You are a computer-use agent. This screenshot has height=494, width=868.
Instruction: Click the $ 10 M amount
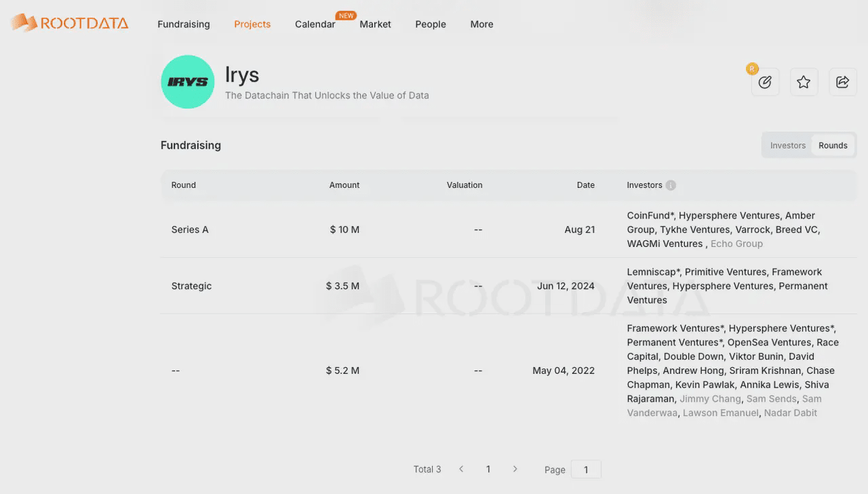pyautogui.click(x=344, y=229)
